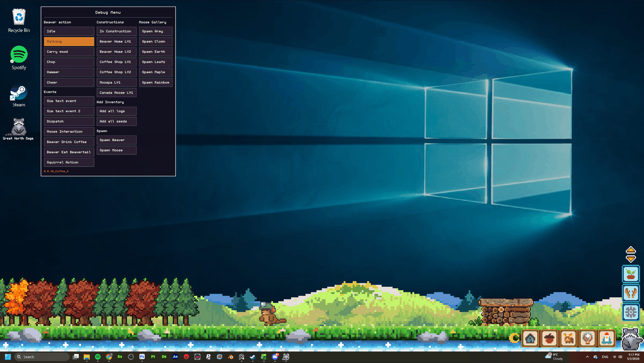Click the Spawn Moose button
Image resolution: width=644 pixels, height=363 pixels.
[x=116, y=150]
